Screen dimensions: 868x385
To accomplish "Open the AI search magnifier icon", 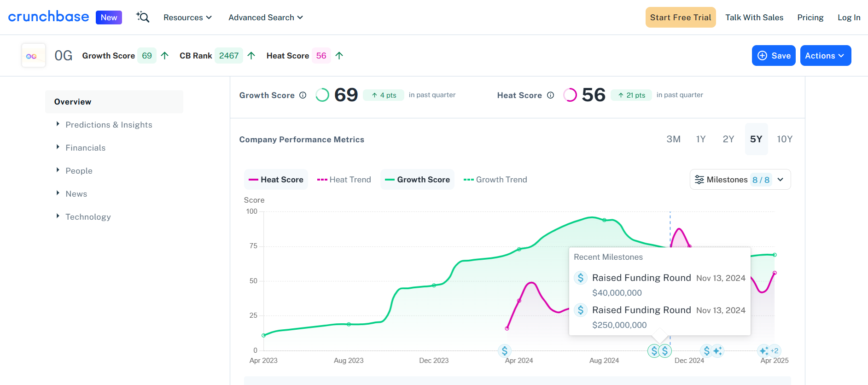I will pos(143,17).
